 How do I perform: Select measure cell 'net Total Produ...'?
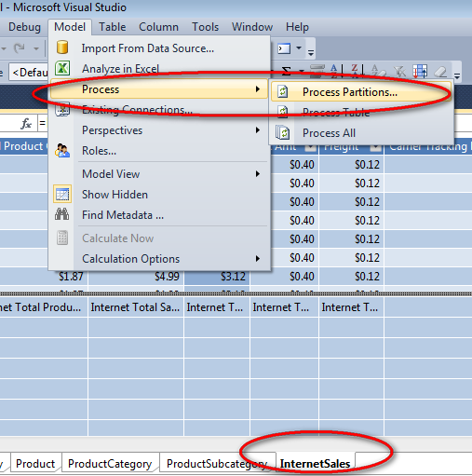tap(44, 307)
